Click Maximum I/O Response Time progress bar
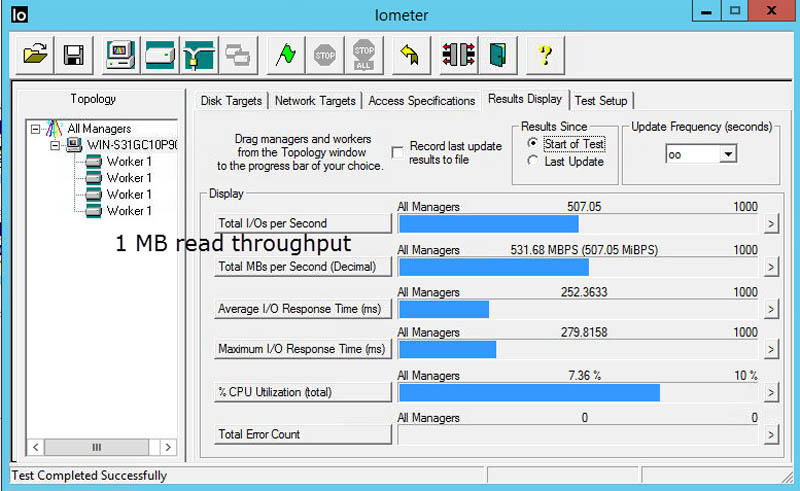Screen dimensions: 800x491 578,349
